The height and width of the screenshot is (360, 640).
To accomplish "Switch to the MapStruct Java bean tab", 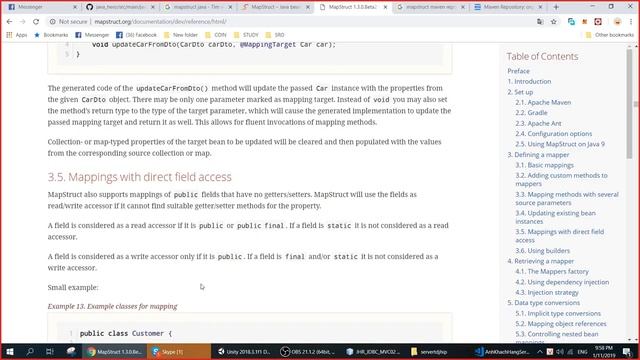I will (276, 7).
